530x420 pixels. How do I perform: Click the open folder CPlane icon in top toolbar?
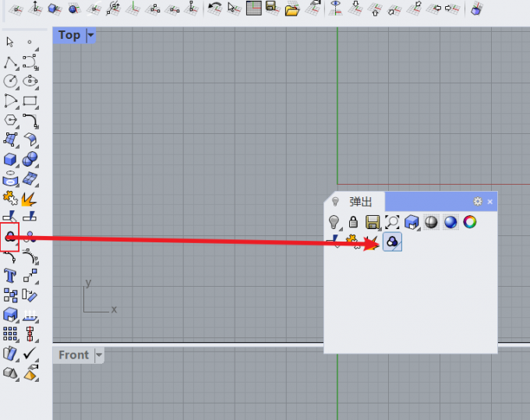point(292,8)
